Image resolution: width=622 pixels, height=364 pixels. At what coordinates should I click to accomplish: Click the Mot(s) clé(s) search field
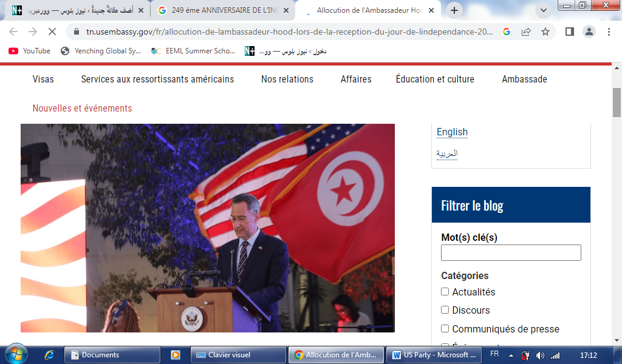coord(511,252)
